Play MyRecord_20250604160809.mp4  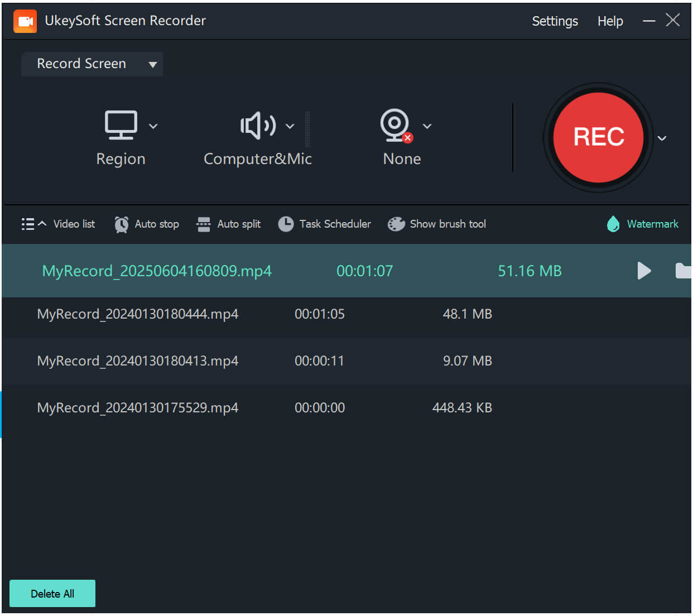pyautogui.click(x=644, y=271)
